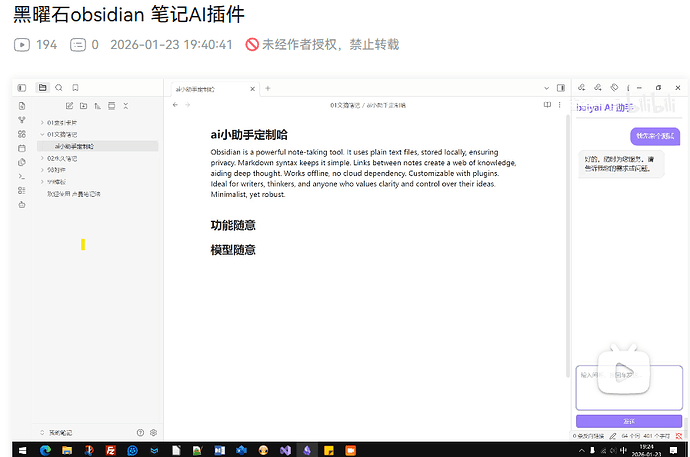Collapse the expanded 01 folder

coord(42,135)
